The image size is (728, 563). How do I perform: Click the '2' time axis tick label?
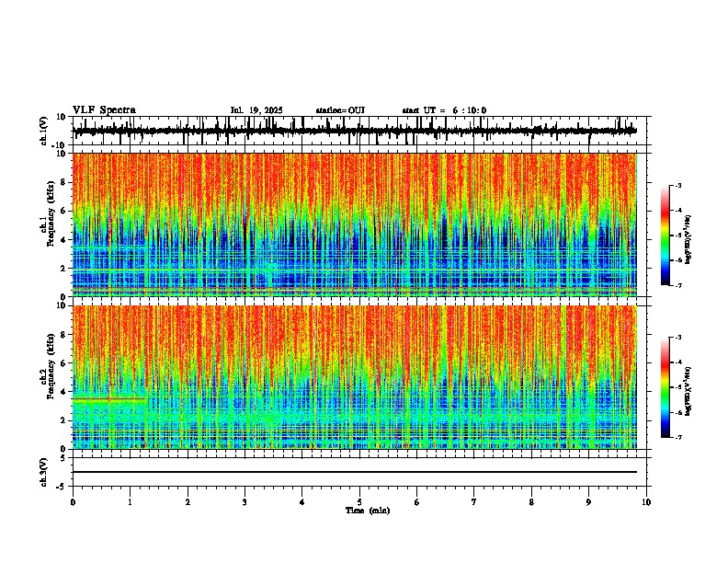coord(188,502)
